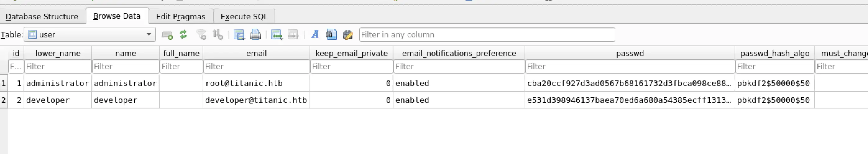Insert a new record into table
This screenshot has width=868, height=154.
coord(276,34)
